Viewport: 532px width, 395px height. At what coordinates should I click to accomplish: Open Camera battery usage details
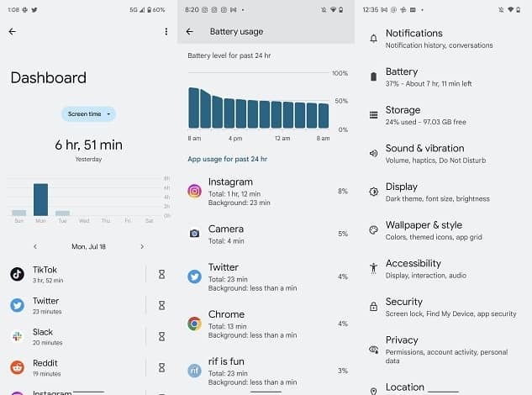[x=266, y=234]
